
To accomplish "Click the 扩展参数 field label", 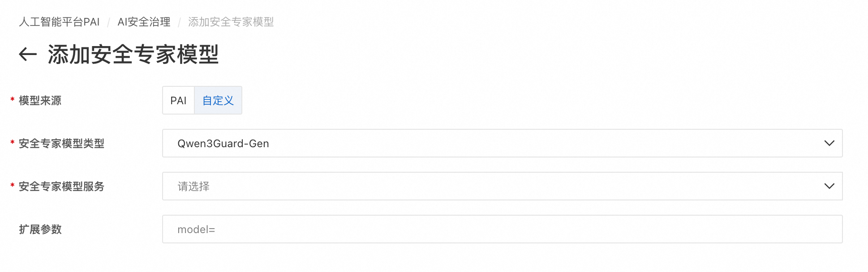I will pos(40,229).
